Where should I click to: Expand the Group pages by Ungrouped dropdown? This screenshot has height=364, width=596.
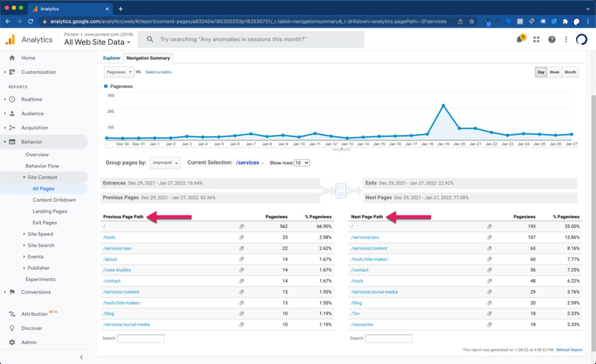click(x=165, y=163)
